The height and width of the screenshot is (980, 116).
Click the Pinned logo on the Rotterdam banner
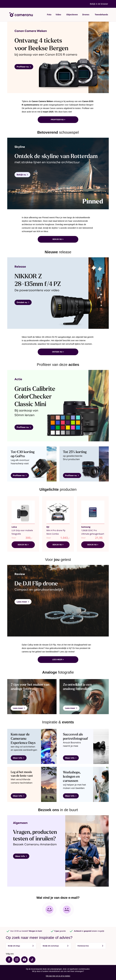point(93,201)
